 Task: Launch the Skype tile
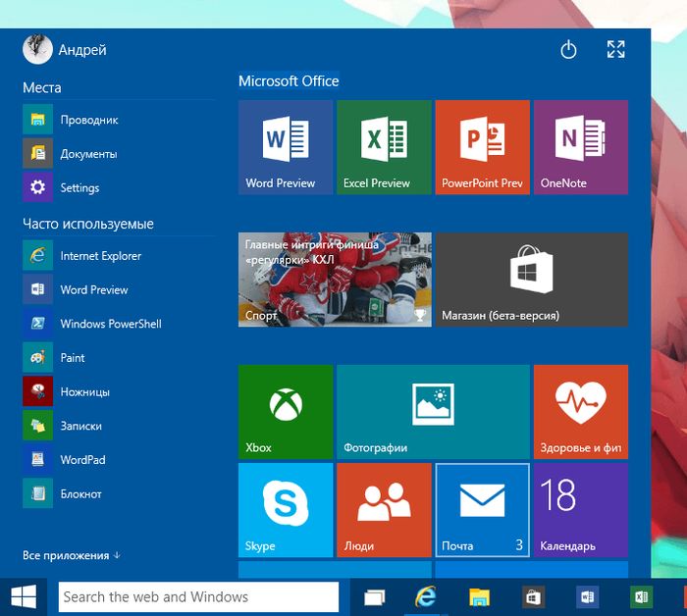pyautogui.click(x=286, y=510)
